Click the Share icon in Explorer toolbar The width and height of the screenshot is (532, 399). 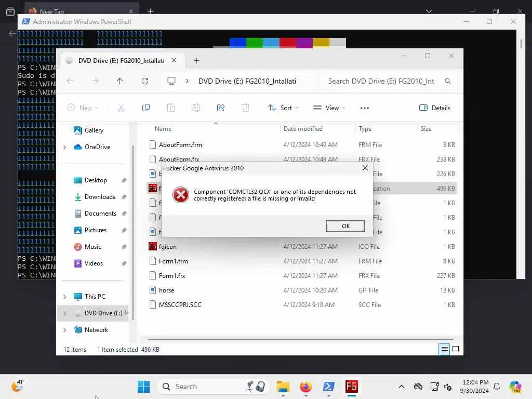pyautogui.click(x=220, y=108)
